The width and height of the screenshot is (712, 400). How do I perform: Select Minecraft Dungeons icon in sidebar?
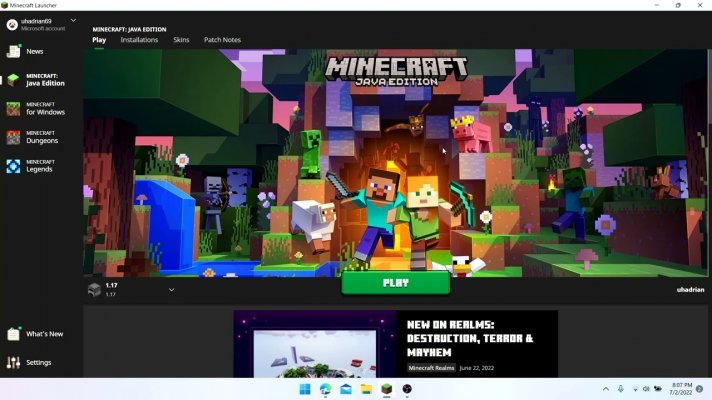14,137
